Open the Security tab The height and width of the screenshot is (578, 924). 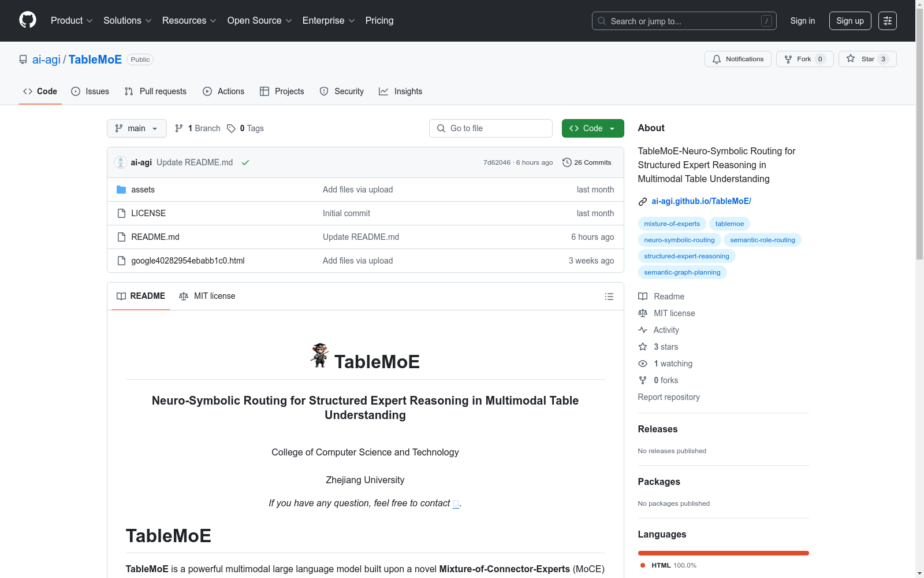pyautogui.click(x=342, y=91)
